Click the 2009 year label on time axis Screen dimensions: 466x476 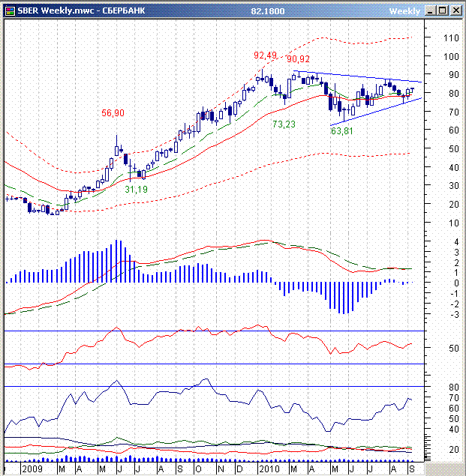click(32, 469)
